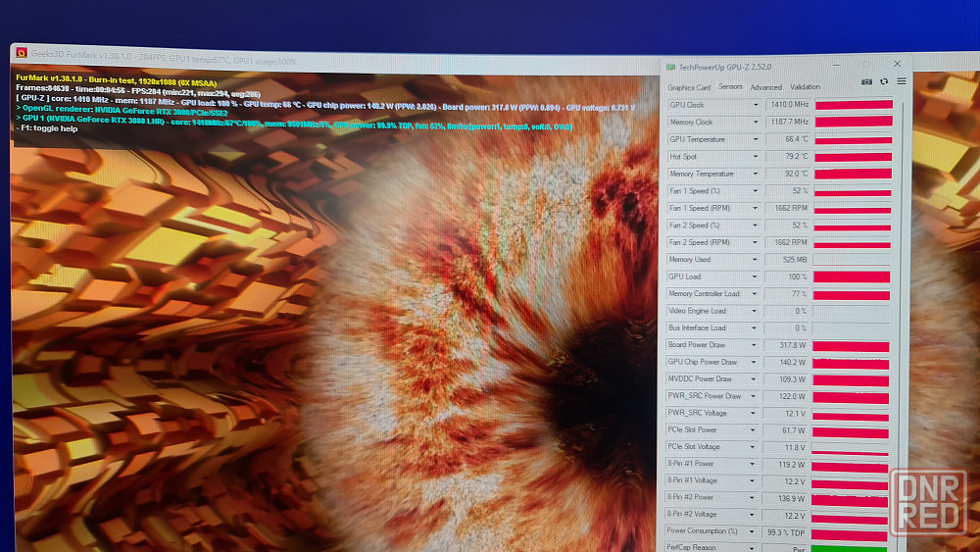Click the GPU Load red graph bar
Viewport: 980px width, 552px height.
(852, 277)
